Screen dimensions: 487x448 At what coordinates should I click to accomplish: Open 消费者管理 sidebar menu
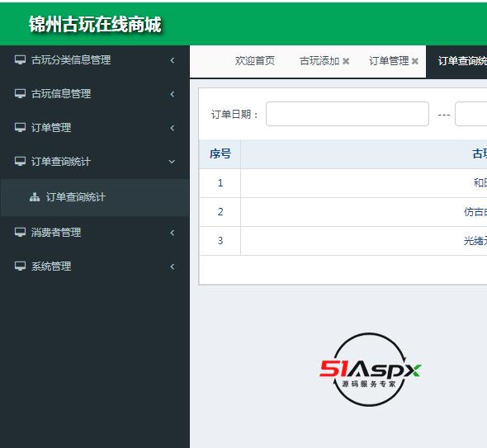pos(94,232)
